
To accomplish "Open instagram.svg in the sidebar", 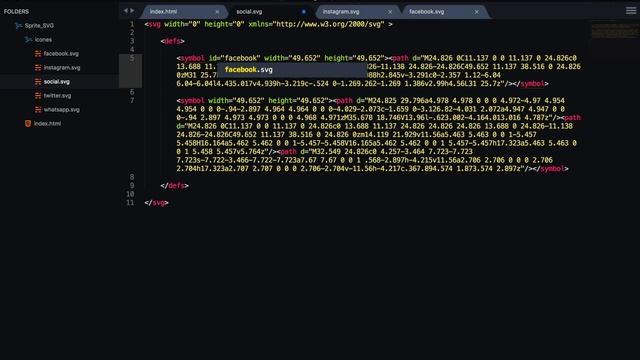I will pos(62,68).
